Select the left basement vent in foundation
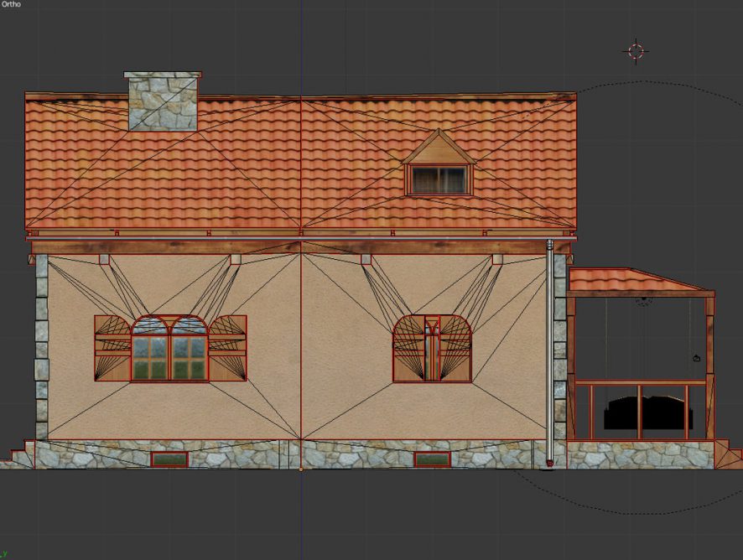This screenshot has height=560, width=743. pyautogui.click(x=169, y=459)
